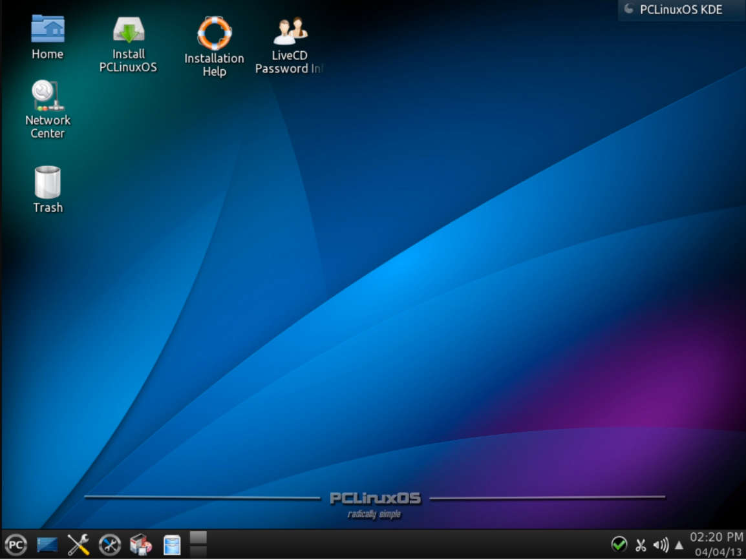Launch the PCLinuxOS Control Center from the taskbar
The width and height of the screenshot is (746, 560).
[109, 544]
